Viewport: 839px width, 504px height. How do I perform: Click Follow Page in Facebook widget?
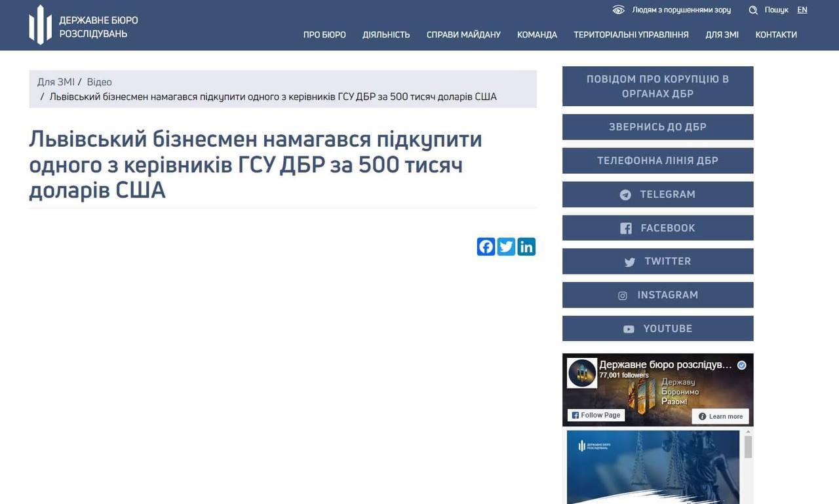[x=595, y=416]
